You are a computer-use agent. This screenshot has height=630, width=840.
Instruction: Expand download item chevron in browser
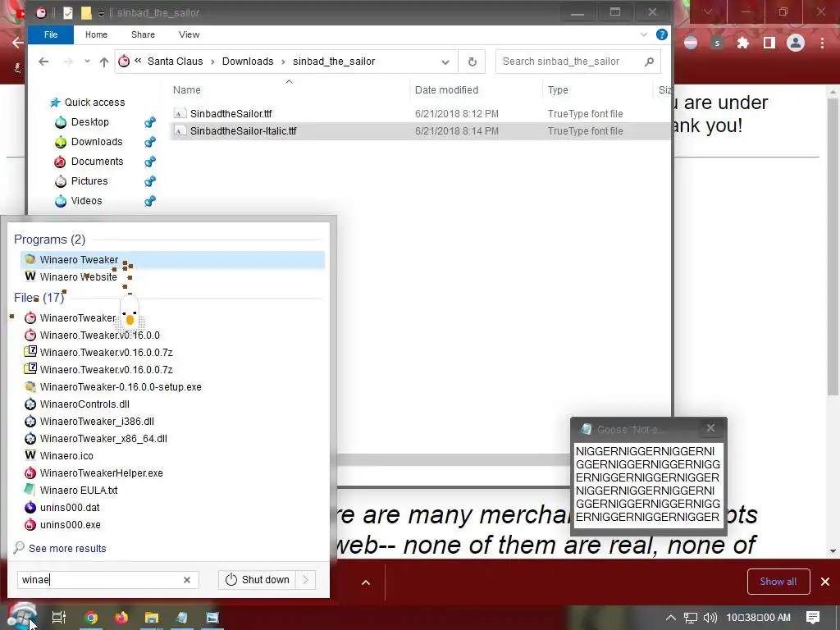366,583
